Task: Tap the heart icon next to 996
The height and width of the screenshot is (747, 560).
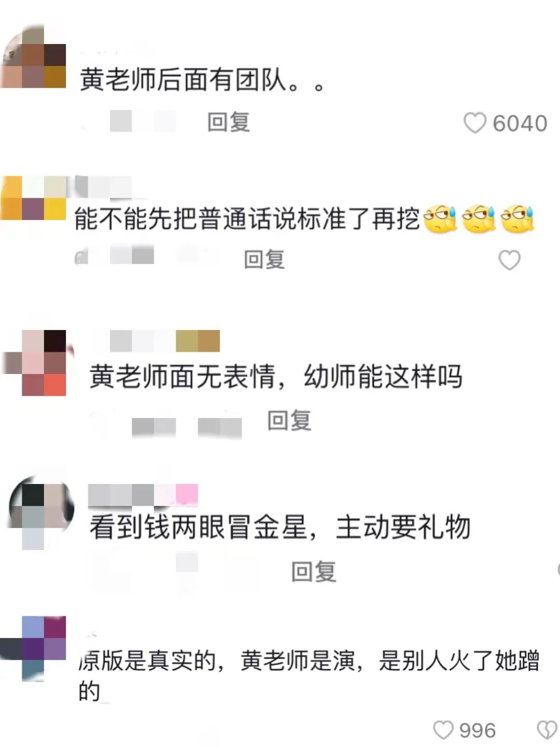Action: (443, 730)
